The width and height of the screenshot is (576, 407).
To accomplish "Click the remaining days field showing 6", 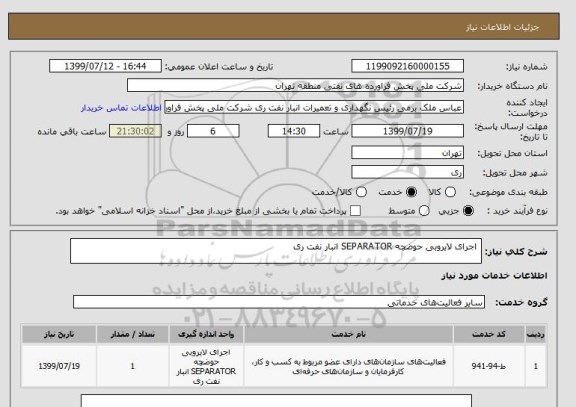I will (x=213, y=131).
